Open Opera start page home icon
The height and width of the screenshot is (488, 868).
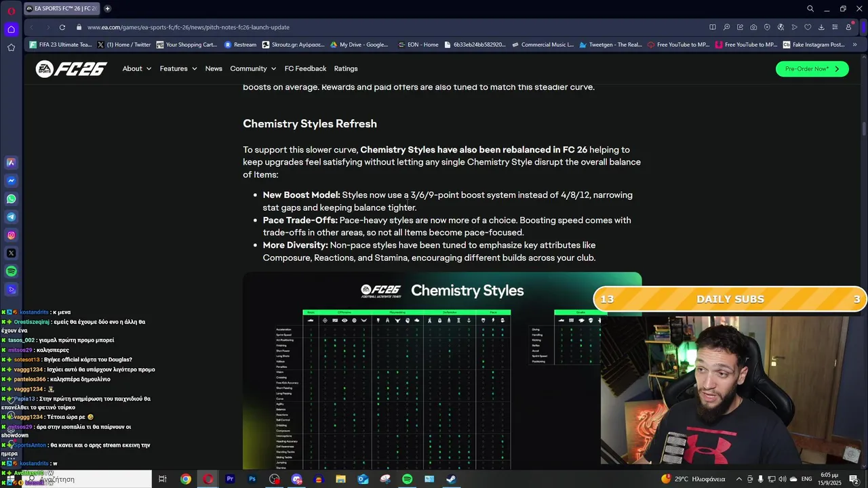click(11, 29)
